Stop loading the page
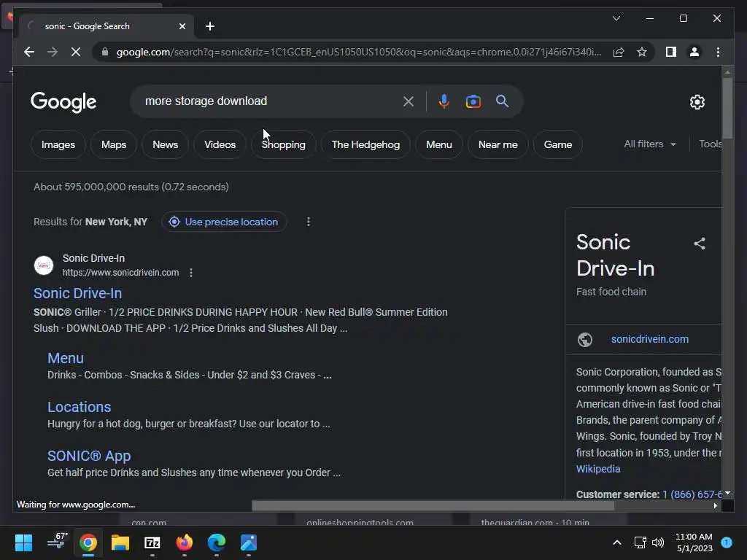 [x=76, y=52]
